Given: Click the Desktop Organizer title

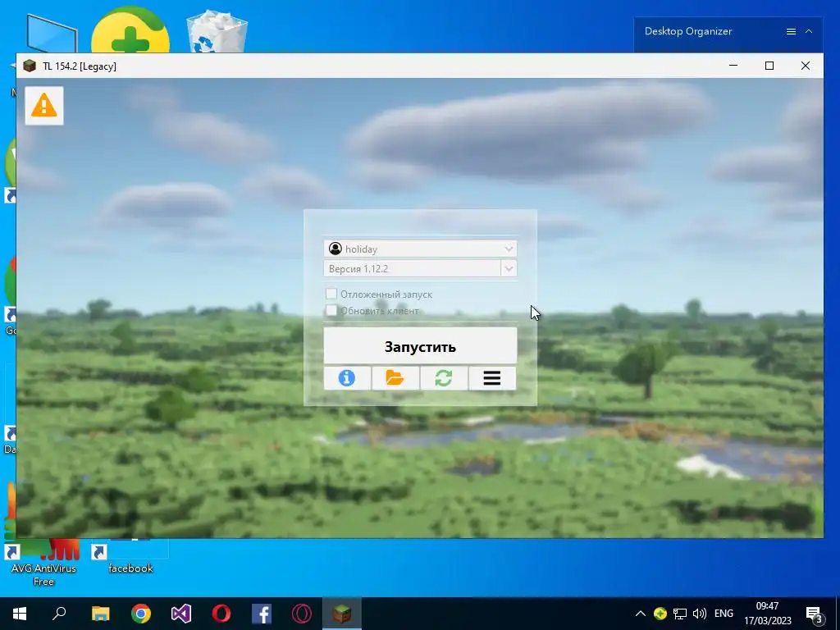Looking at the screenshot, I should click(688, 31).
